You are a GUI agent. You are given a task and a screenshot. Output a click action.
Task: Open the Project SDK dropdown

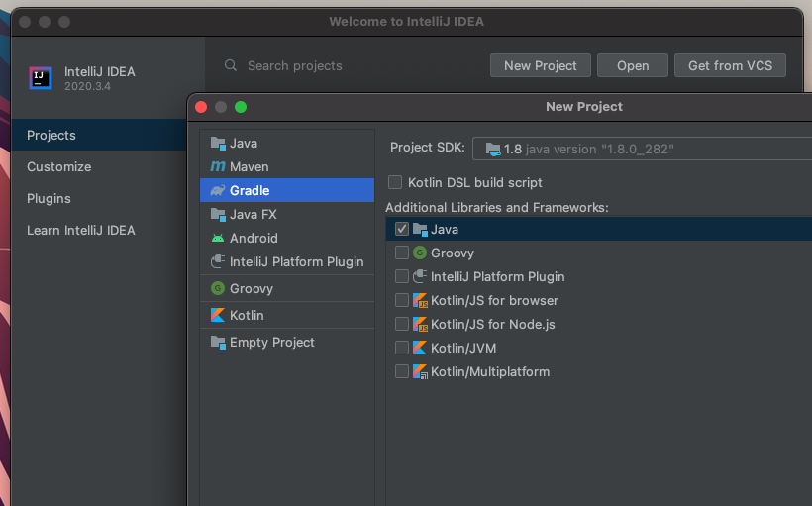point(642,150)
